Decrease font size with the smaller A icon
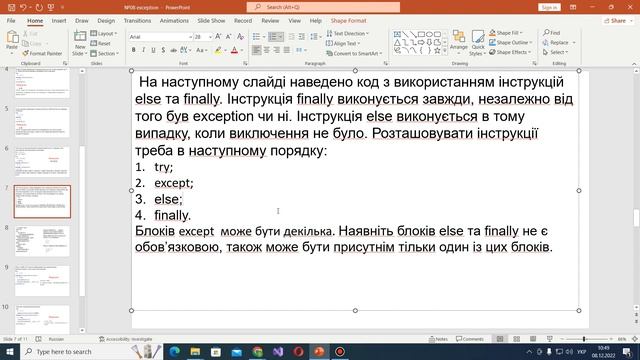Screen dimensions: 640x360 coord(229,37)
